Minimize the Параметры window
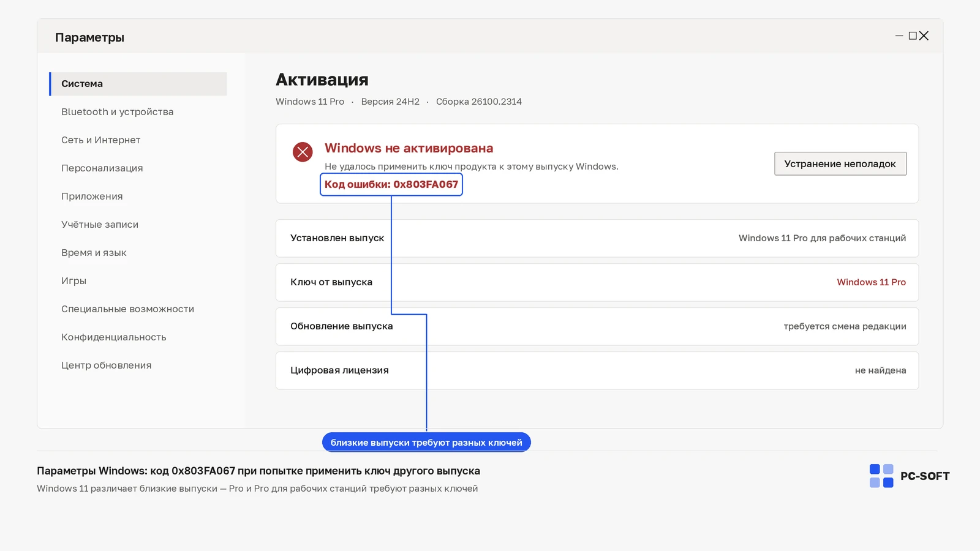The width and height of the screenshot is (980, 551). (899, 36)
